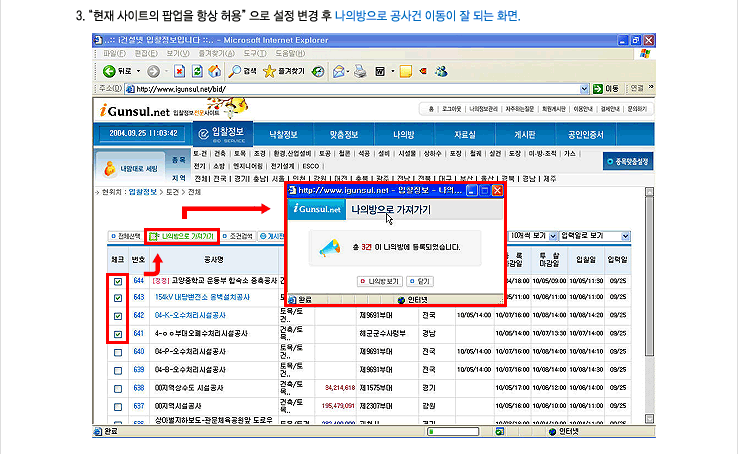Uncheck the checkbox for row 644
The image size is (738, 454).
118,281
